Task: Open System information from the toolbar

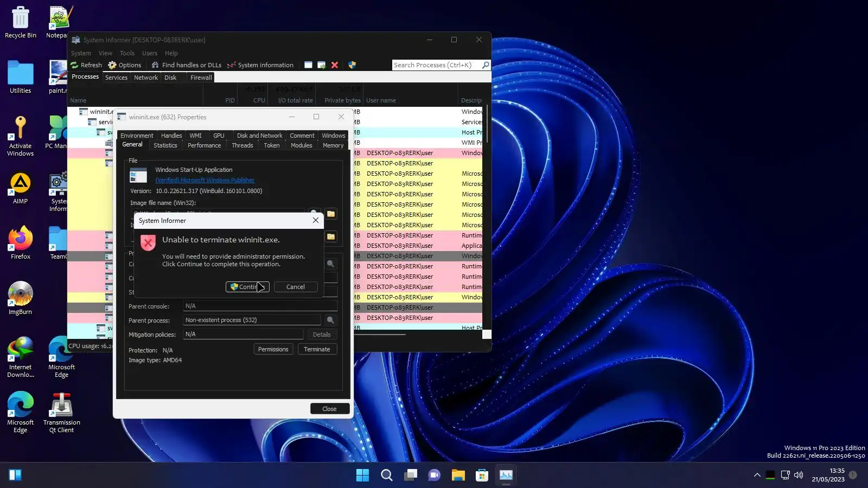Action: pyautogui.click(x=260, y=65)
